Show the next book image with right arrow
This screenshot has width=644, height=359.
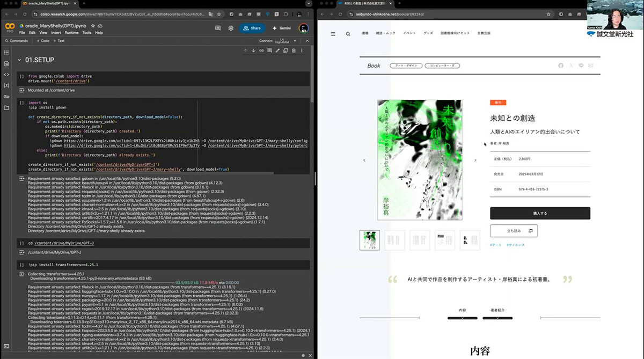pyautogui.click(x=475, y=160)
